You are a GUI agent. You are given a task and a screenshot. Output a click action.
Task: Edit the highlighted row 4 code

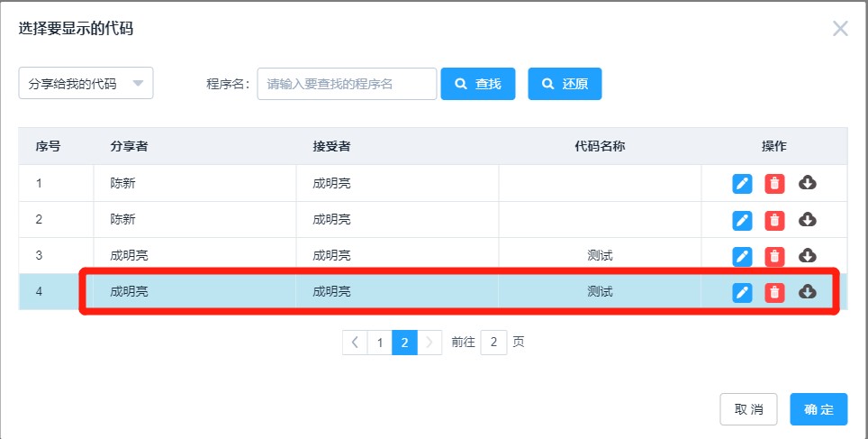[742, 292]
